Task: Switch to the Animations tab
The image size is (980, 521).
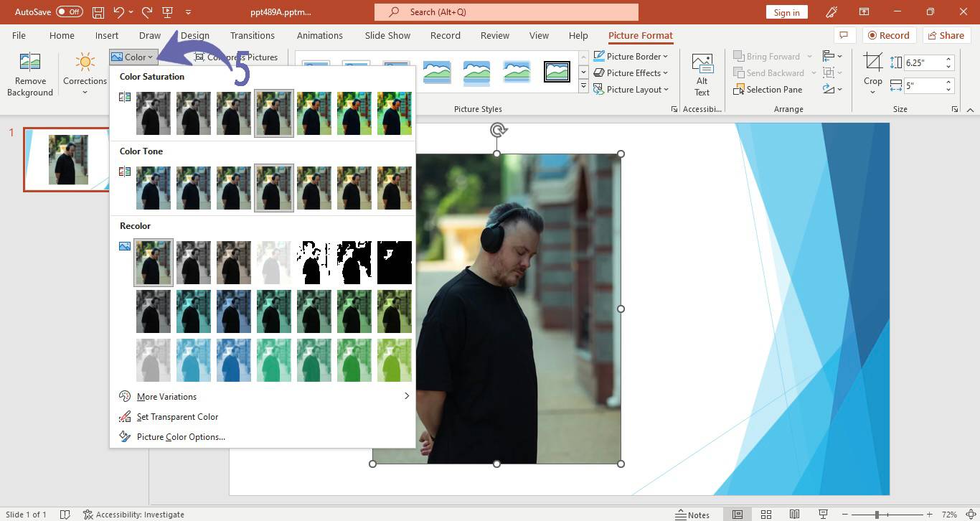Action: 320,35
